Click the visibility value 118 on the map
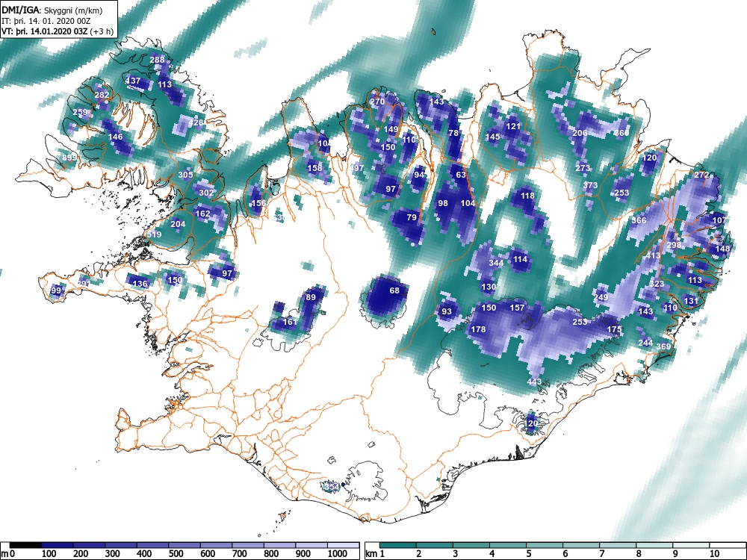The height and width of the screenshot is (560, 747). pos(527,196)
